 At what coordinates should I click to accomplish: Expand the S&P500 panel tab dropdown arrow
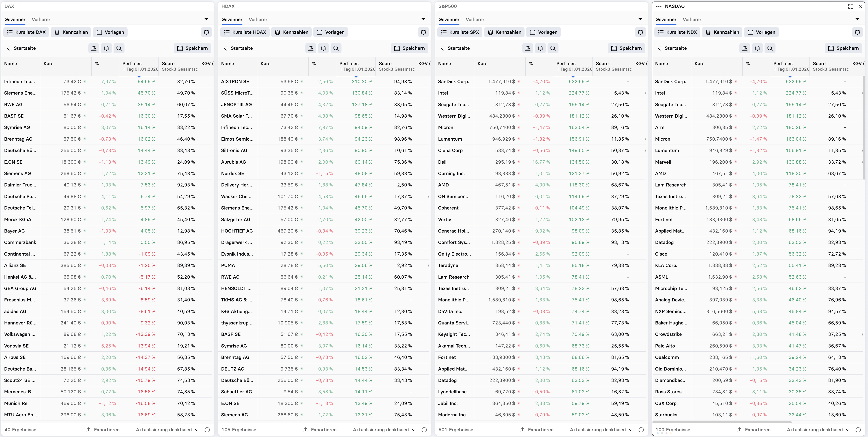640,19
